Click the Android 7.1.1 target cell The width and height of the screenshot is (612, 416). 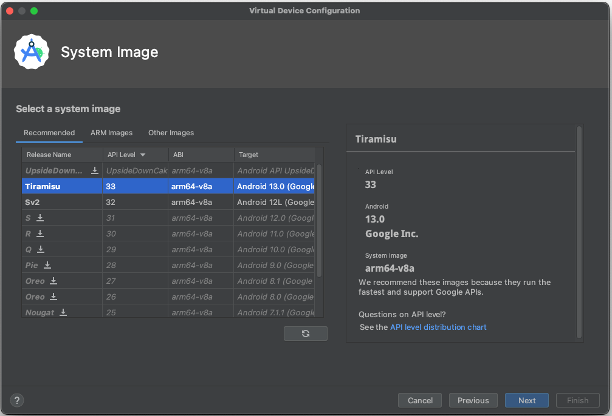point(274,312)
